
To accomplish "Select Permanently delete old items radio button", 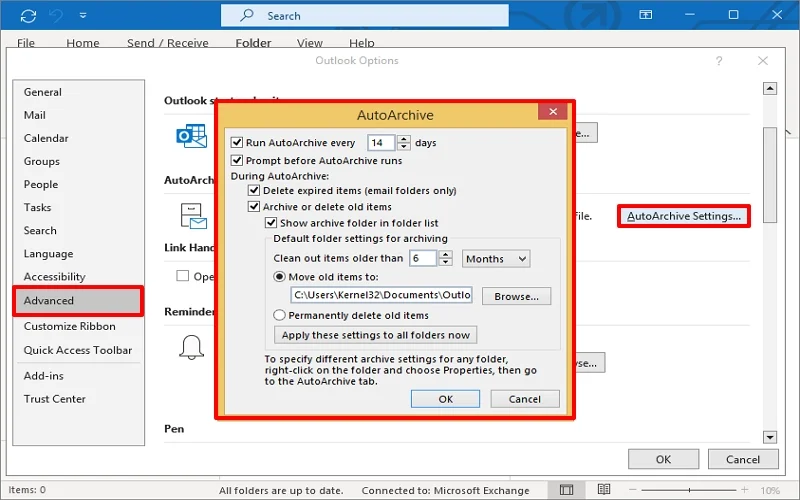I will [x=279, y=315].
